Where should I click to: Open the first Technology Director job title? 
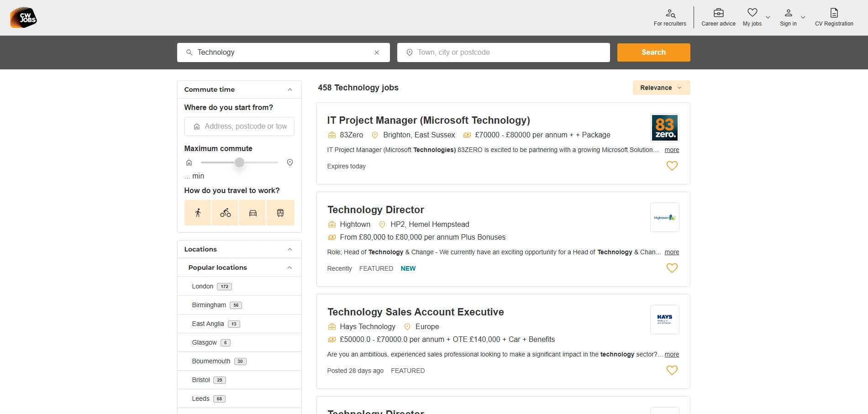(x=376, y=210)
